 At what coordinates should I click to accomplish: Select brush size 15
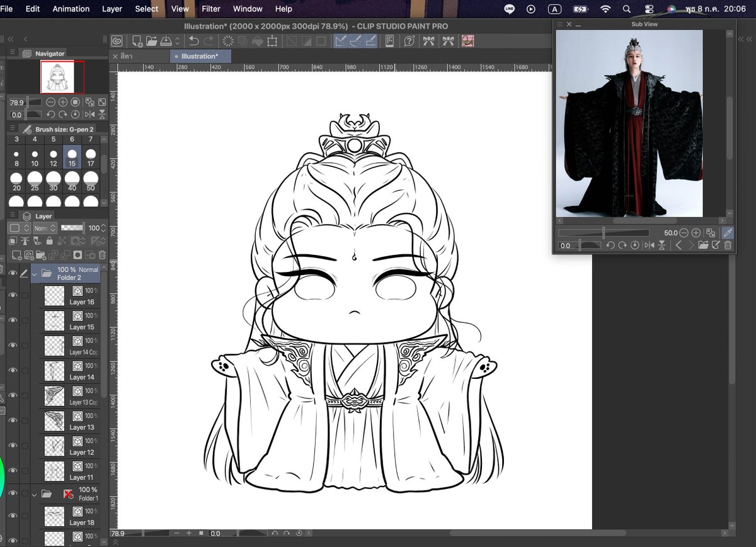pos(72,157)
